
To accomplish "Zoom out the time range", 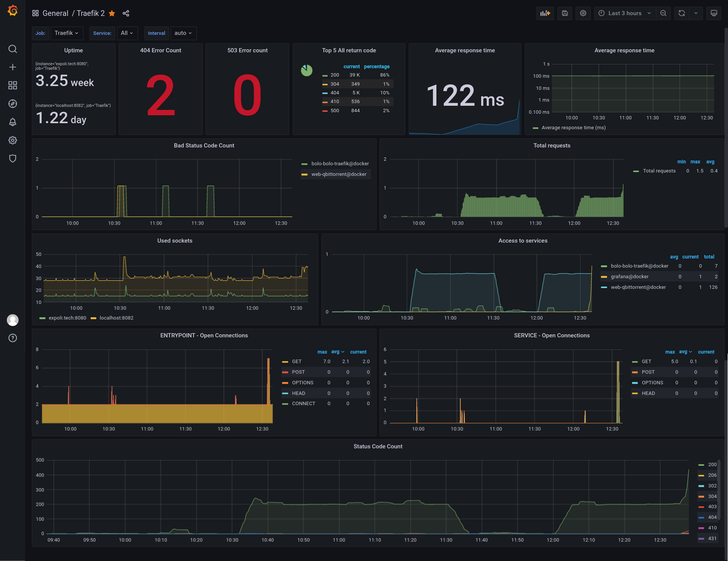I will [663, 13].
